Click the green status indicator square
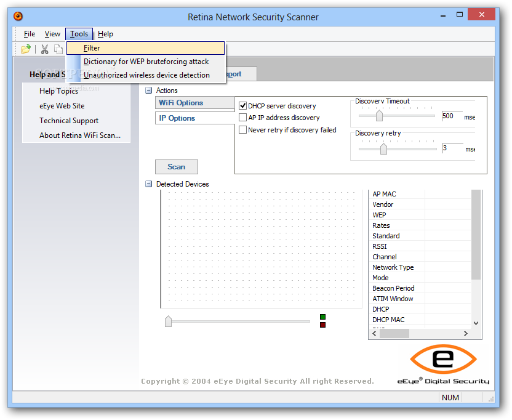The width and height of the screenshot is (512, 420). [x=322, y=317]
